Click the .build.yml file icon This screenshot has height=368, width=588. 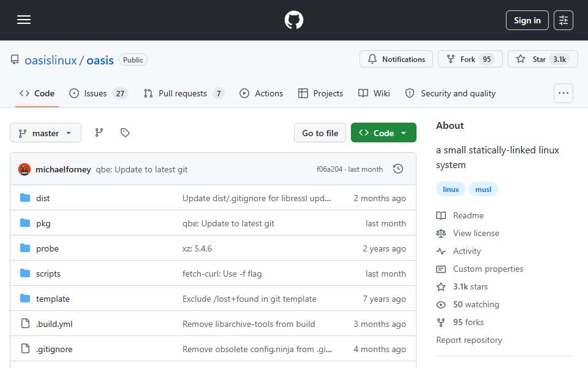click(25, 323)
